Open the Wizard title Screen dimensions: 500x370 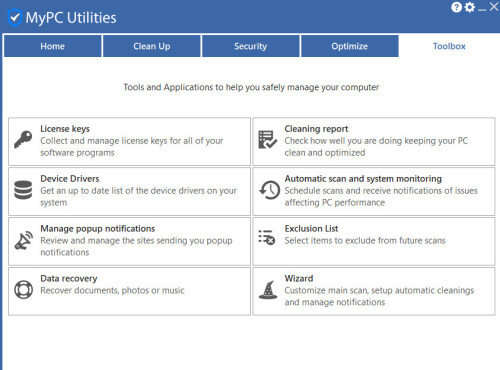[x=299, y=278]
